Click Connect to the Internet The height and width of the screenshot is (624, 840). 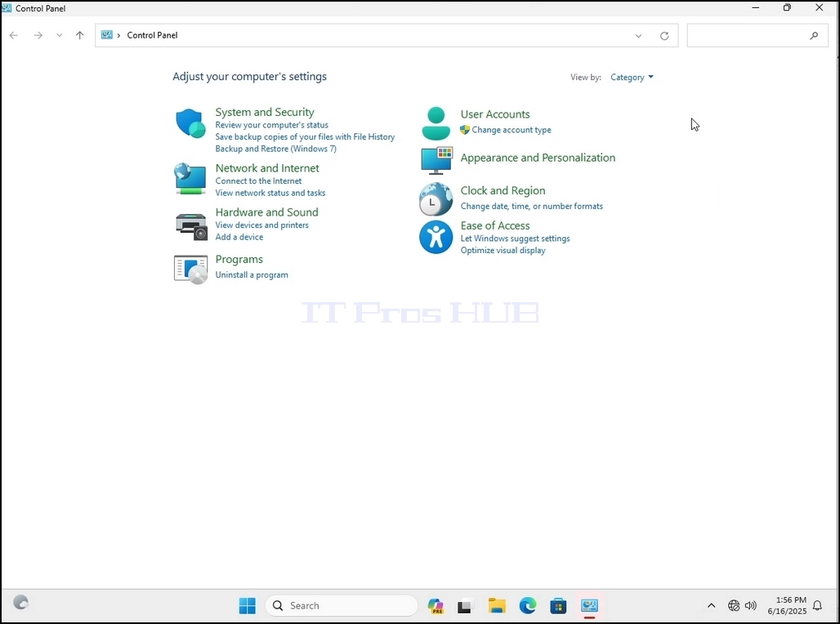point(258,181)
